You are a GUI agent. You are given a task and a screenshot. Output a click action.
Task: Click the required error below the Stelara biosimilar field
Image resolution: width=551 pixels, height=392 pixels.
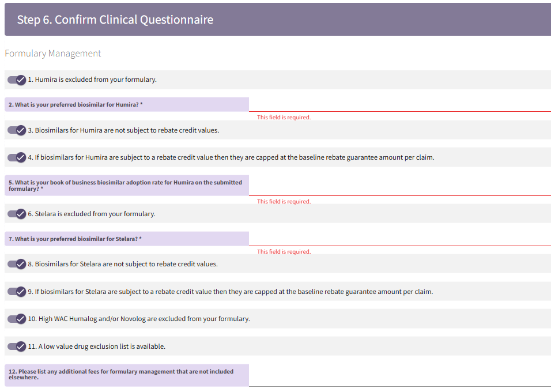284,252
